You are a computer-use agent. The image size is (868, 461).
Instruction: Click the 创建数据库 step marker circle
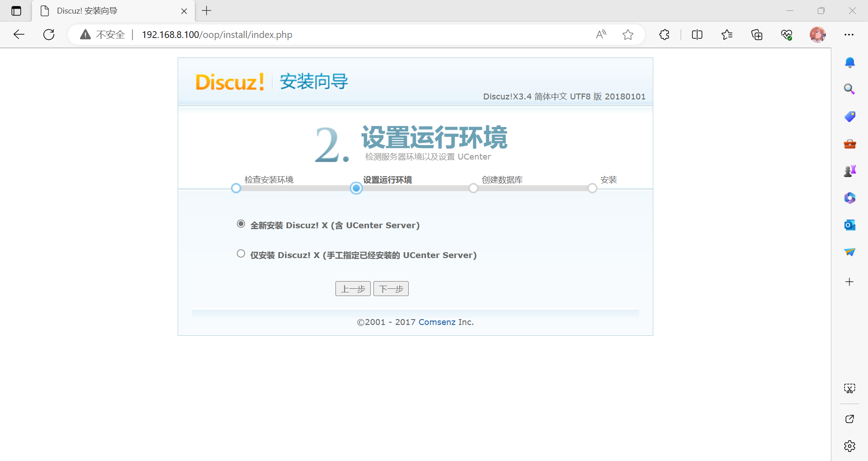473,188
